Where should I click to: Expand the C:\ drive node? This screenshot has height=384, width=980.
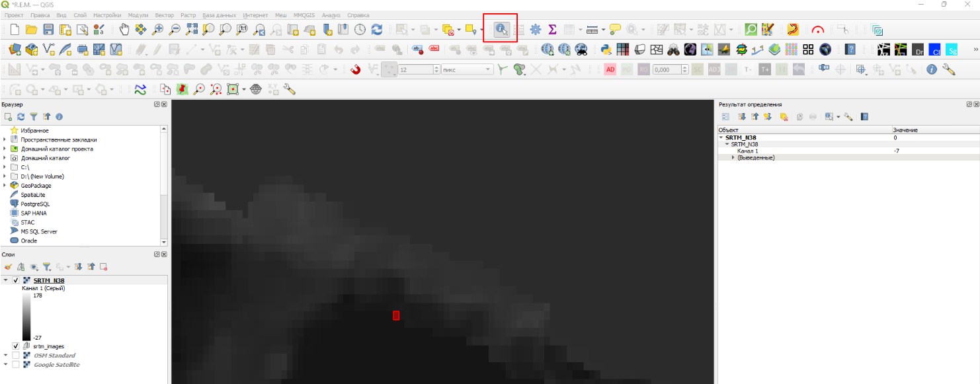click(5, 167)
